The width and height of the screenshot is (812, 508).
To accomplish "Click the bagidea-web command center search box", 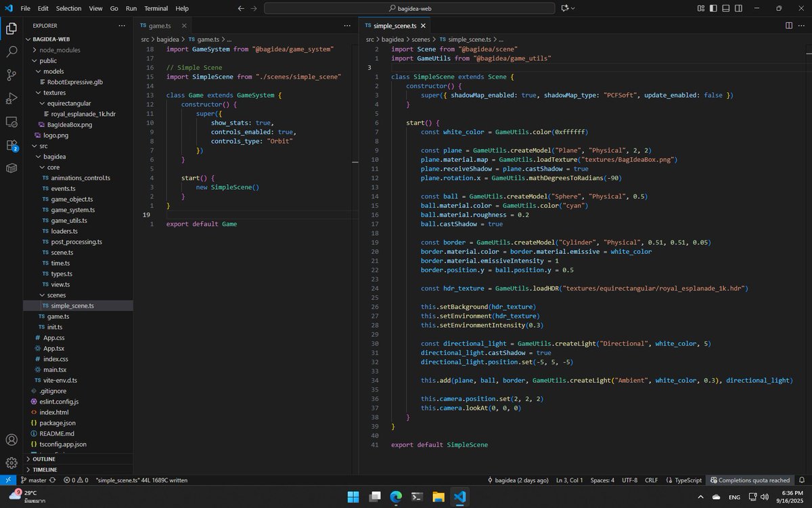I will coord(409,8).
